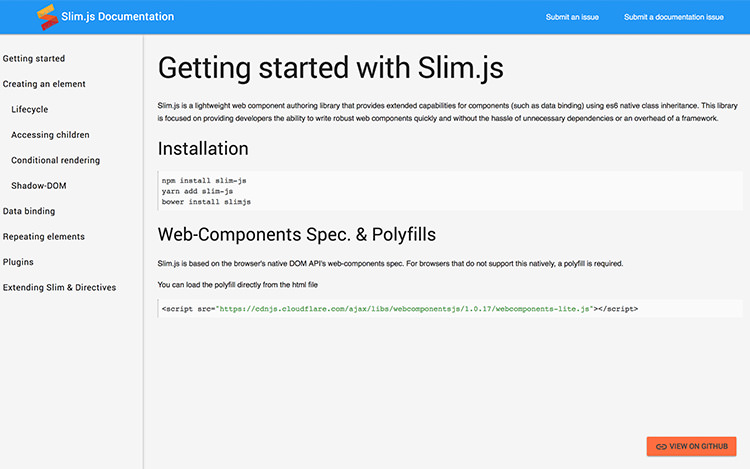The height and width of the screenshot is (469, 750).
Task: Go to the Lifecycle subsection
Action: point(30,109)
